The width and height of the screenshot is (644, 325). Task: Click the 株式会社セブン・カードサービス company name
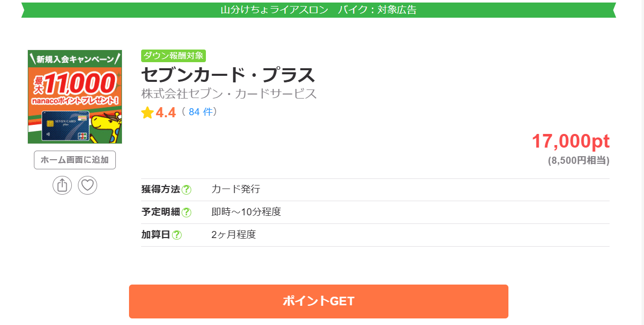pyautogui.click(x=229, y=94)
